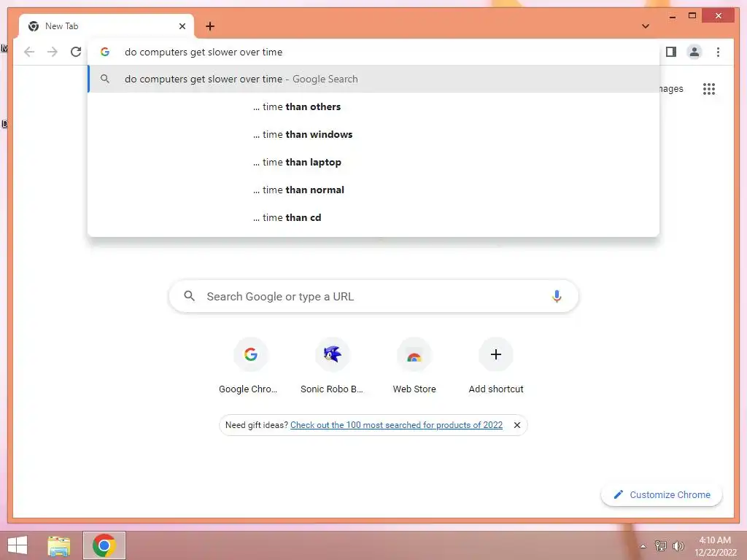747x560 pixels.
Task: Click the Chrome taskbar icon
Action: tap(104, 545)
